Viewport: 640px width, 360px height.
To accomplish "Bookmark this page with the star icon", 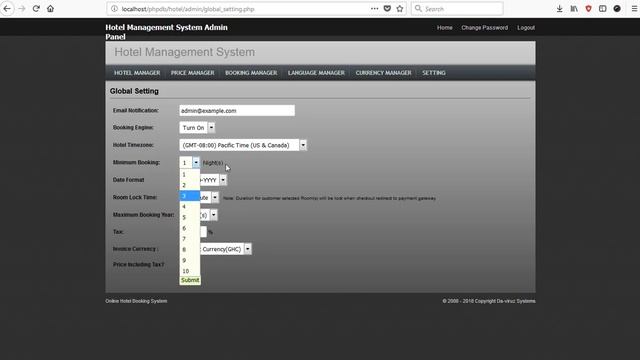I will point(400,9).
